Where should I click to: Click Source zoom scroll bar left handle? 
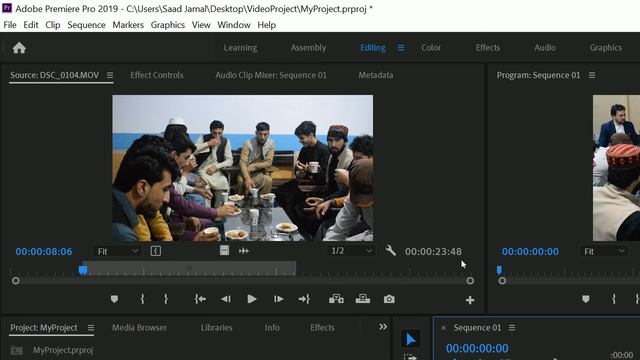[x=16, y=281]
